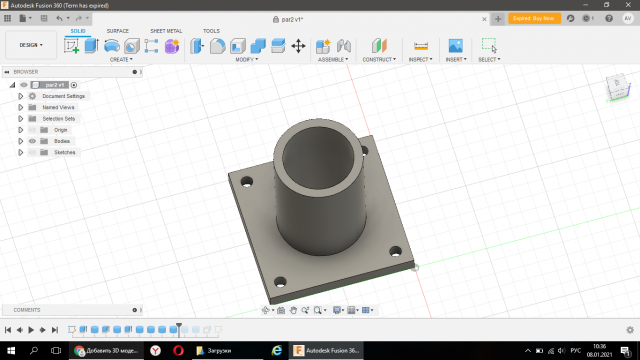
Task: Toggle visibility of Origin folder
Action: click(32, 130)
